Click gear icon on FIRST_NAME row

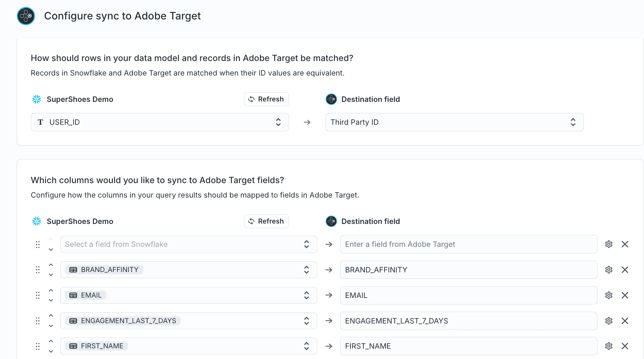[x=609, y=346]
